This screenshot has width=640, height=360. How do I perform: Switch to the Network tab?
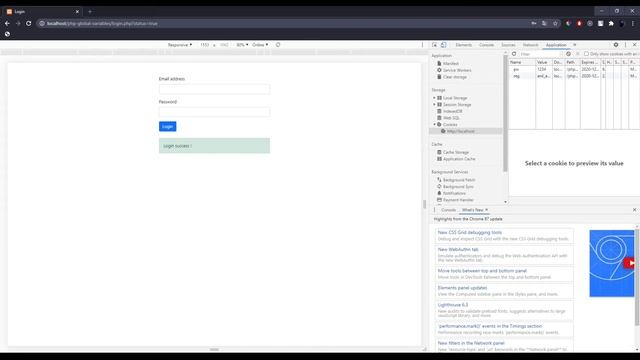[x=530, y=45]
